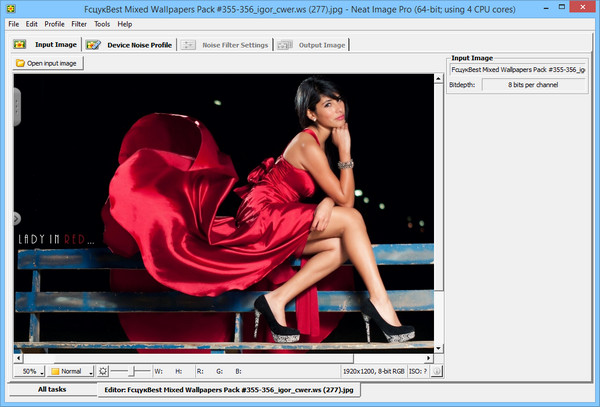Click the Output Image tab icon
The height and width of the screenshot is (407, 600).
click(285, 45)
